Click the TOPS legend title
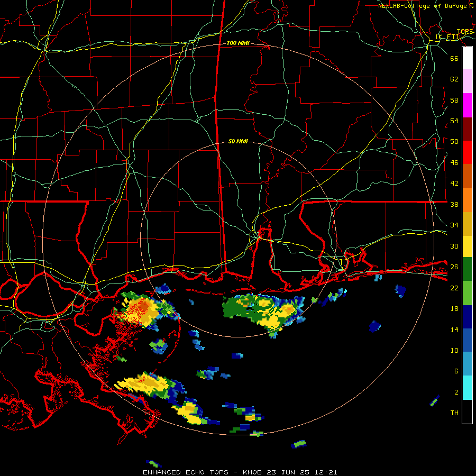This screenshot has height=476, width=476. (x=465, y=32)
